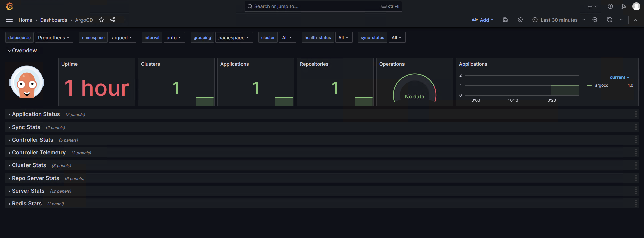
Task: Focus the Search or jump to field
Action: click(x=323, y=6)
